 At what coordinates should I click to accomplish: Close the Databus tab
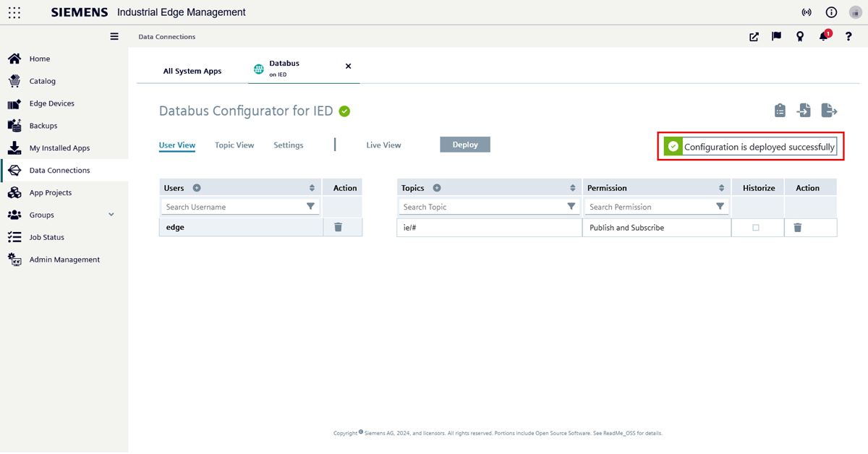pos(348,66)
